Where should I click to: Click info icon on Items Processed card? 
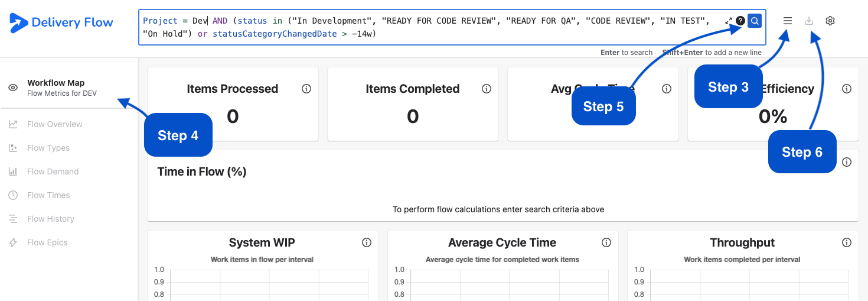pos(306,89)
